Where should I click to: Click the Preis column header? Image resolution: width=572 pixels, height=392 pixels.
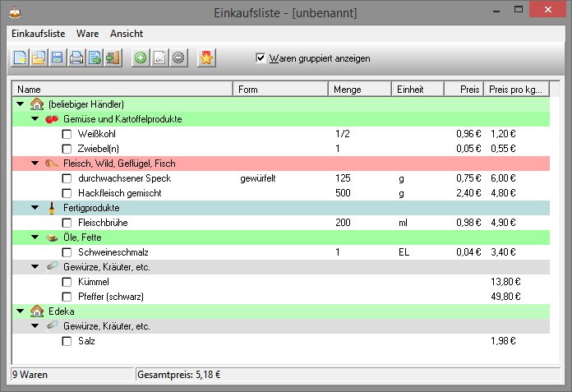pyautogui.click(x=464, y=89)
